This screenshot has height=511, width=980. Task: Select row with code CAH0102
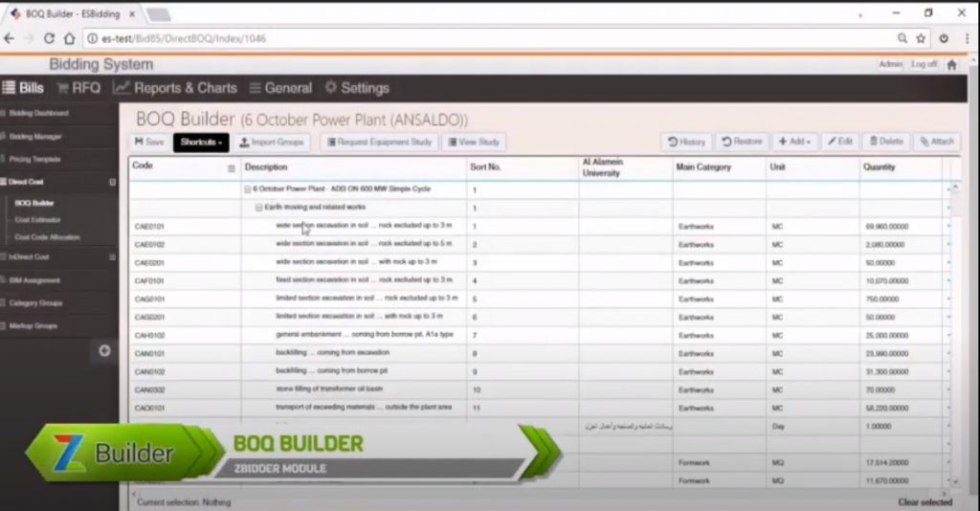(x=538, y=335)
